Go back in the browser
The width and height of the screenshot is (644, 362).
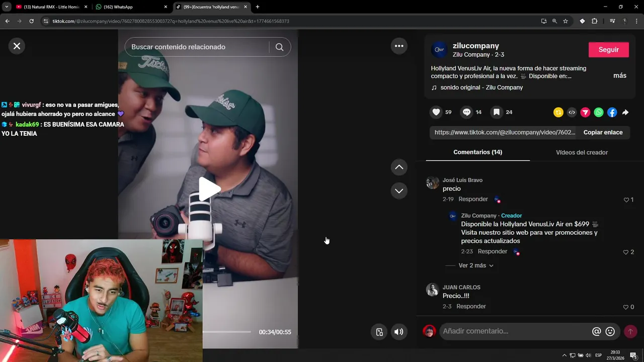(x=7, y=21)
